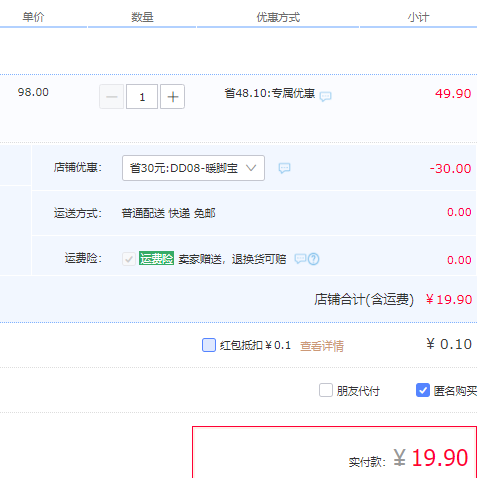The width and height of the screenshot is (491, 478).
Task: Click the 普通配送 快递 免邮 shipping method text
Action: 168,213
